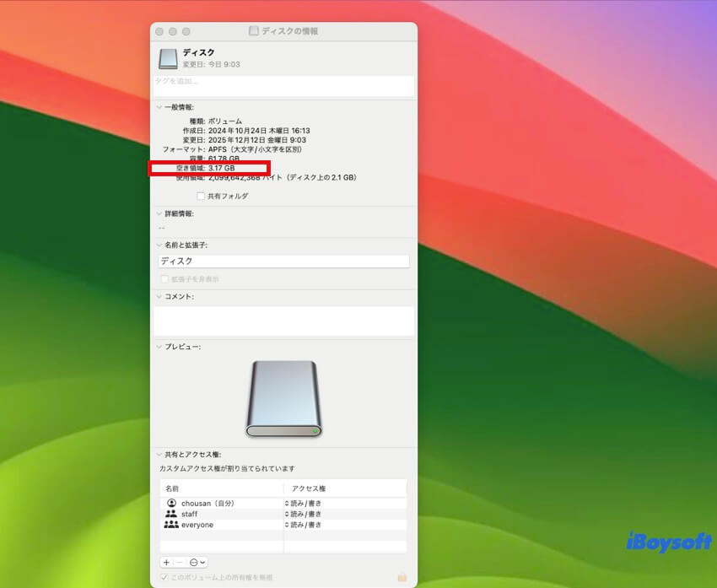Click the disk icon beside the ディスク title
The height and width of the screenshot is (588, 717).
168,58
